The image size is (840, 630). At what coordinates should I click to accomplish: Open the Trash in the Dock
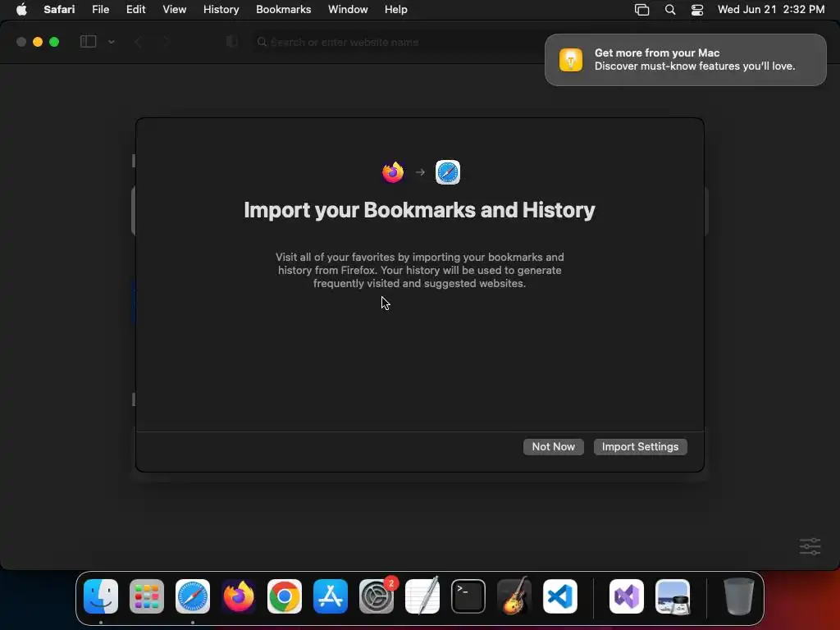point(739,596)
